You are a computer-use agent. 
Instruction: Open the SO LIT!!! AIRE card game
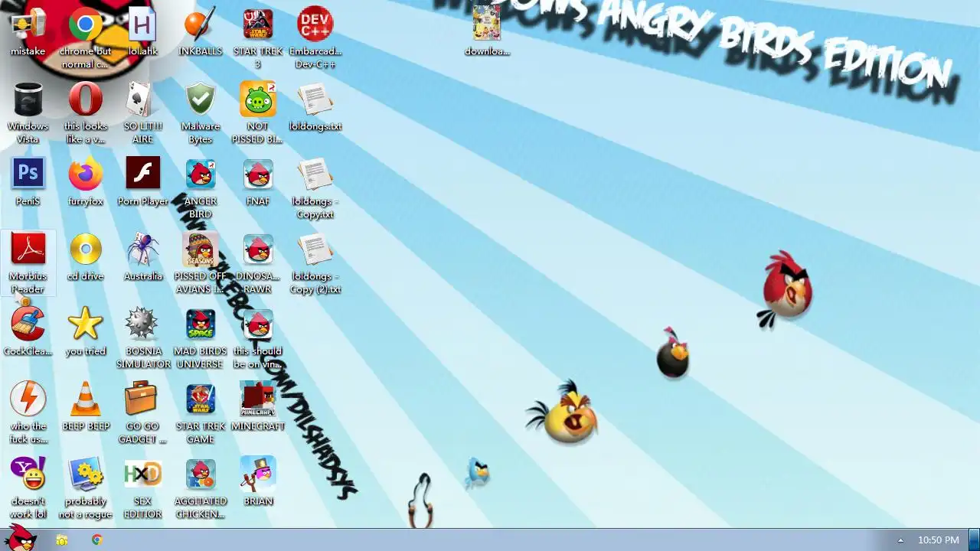pyautogui.click(x=142, y=113)
